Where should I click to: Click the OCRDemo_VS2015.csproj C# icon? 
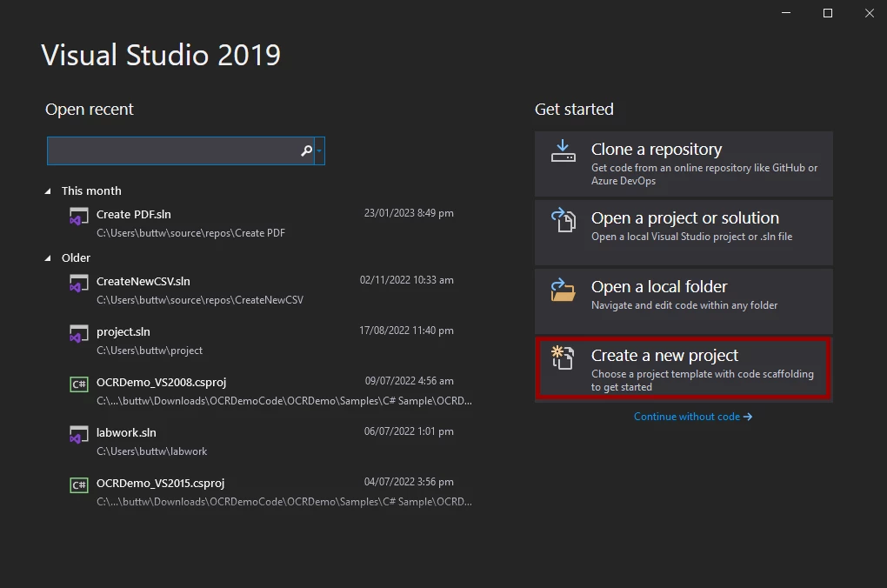coord(79,484)
